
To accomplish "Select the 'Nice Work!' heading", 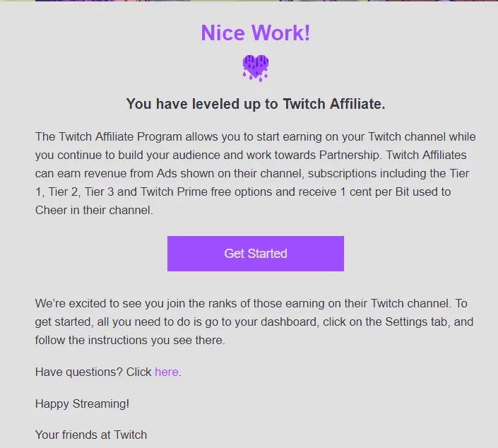I will 255,33.
